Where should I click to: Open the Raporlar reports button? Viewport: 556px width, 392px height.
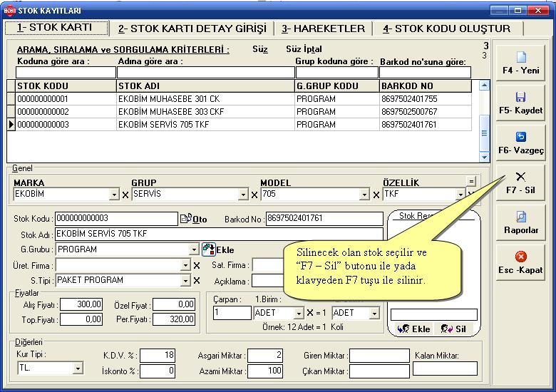pyautogui.click(x=520, y=223)
